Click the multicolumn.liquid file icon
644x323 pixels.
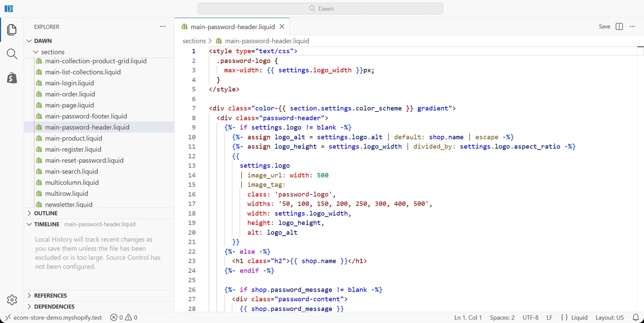coord(39,182)
